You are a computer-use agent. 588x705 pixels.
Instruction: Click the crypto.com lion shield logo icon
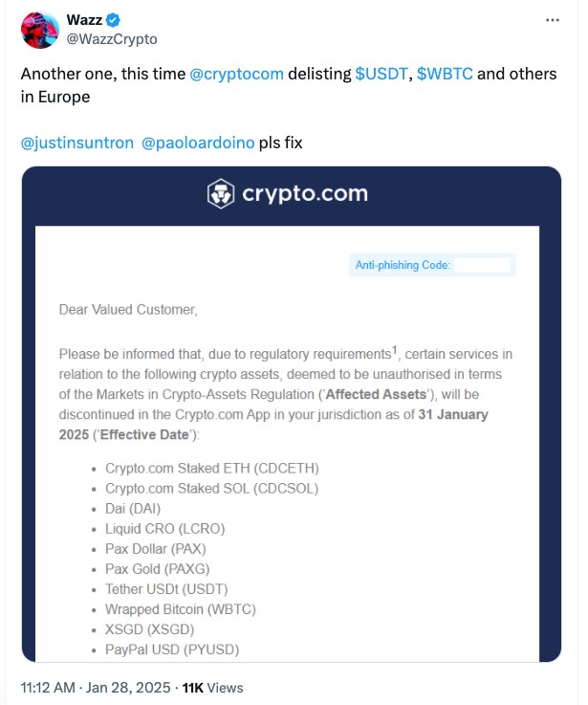(221, 193)
